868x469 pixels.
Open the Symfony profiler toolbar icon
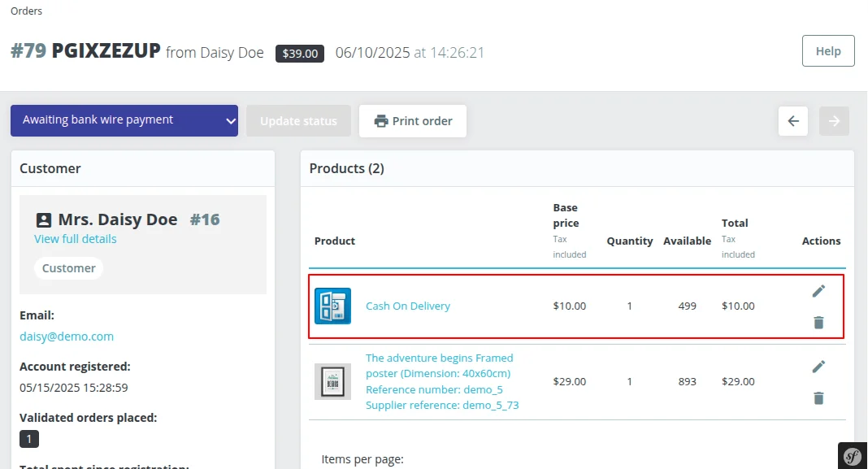click(851, 455)
